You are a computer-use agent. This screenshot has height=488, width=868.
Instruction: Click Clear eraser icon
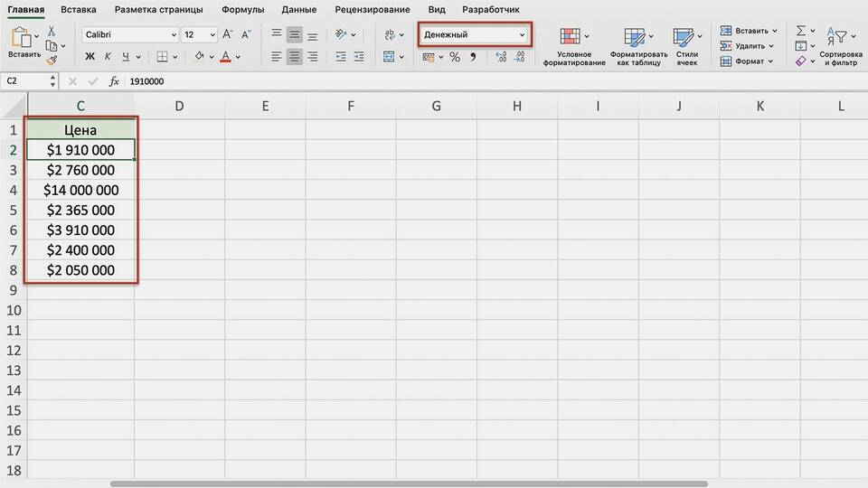tap(800, 61)
